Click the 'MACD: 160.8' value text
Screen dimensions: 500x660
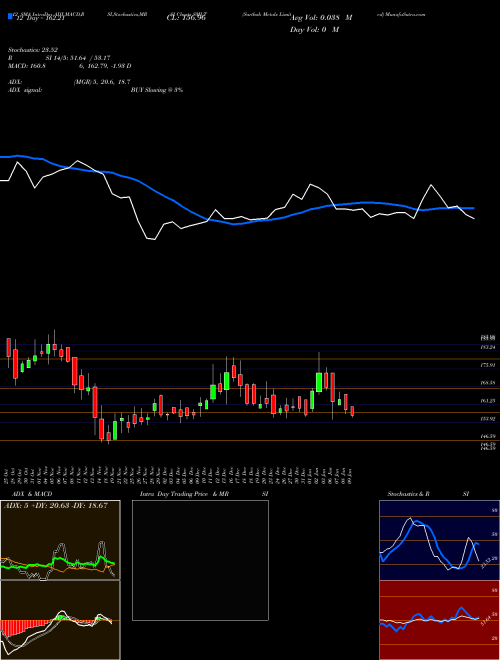point(27,66)
